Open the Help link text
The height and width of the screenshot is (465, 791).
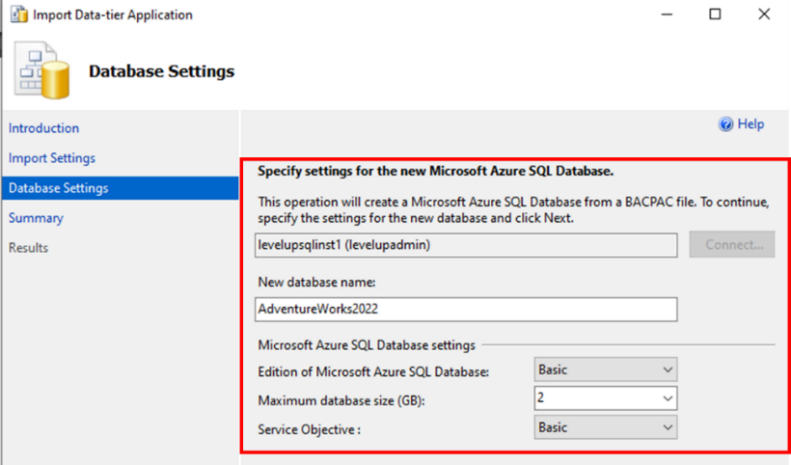[750, 125]
